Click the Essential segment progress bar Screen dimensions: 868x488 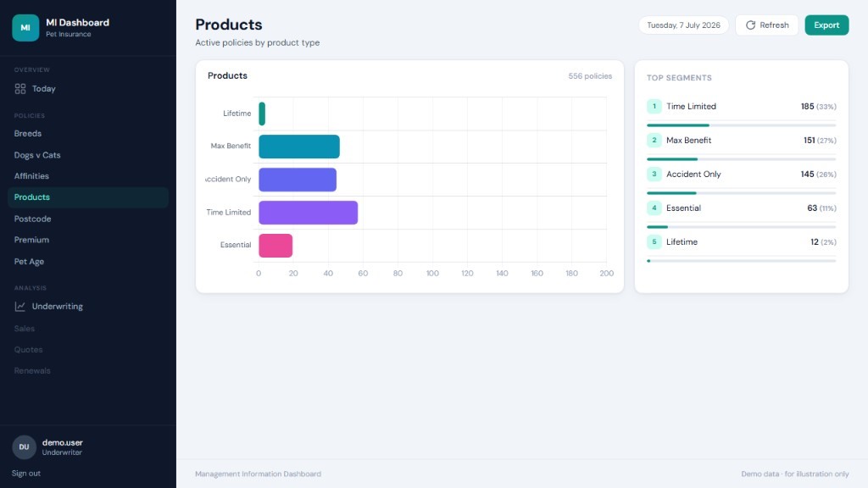tap(741, 227)
